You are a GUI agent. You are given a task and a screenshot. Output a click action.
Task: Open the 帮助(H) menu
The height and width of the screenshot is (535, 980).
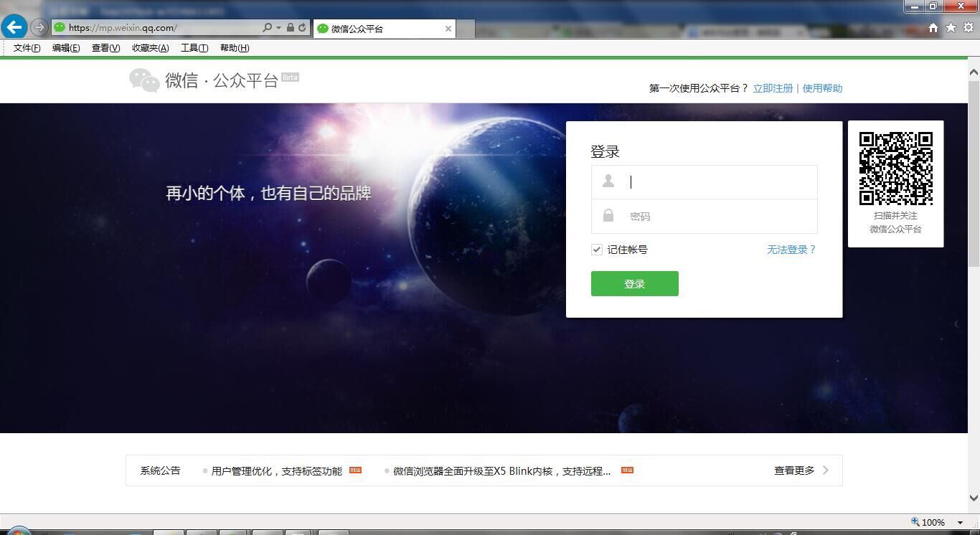(235, 48)
